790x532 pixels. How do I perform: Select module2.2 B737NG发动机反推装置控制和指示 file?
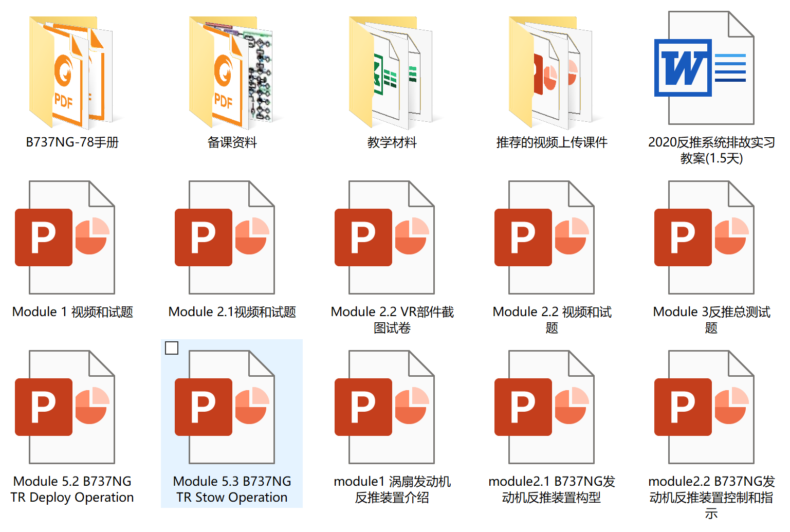(711, 407)
